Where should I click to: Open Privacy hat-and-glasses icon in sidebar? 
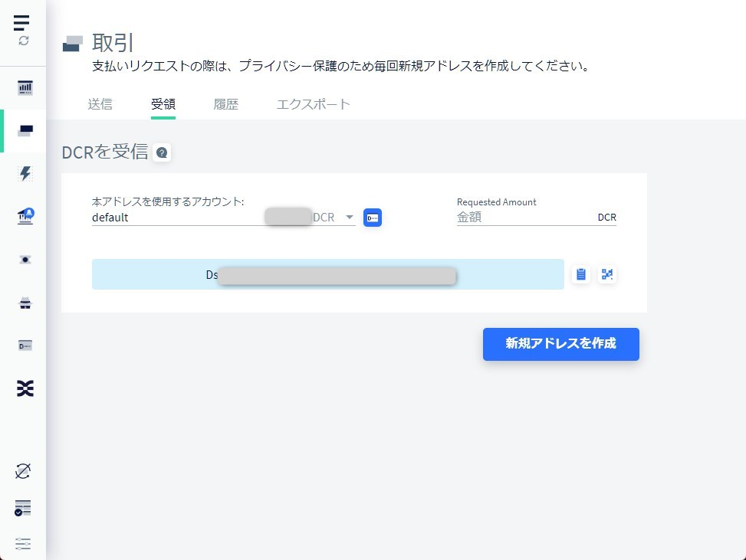pyautogui.click(x=25, y=304)
